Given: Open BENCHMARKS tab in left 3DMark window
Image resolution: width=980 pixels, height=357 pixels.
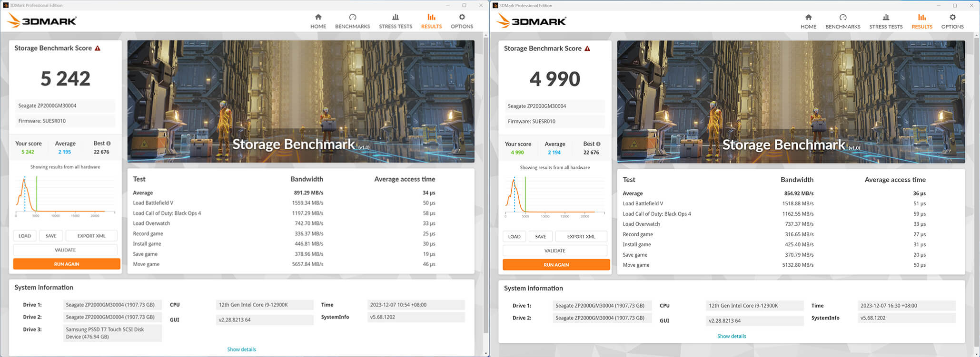Looking at the screenshot, I should coord(352,21).
